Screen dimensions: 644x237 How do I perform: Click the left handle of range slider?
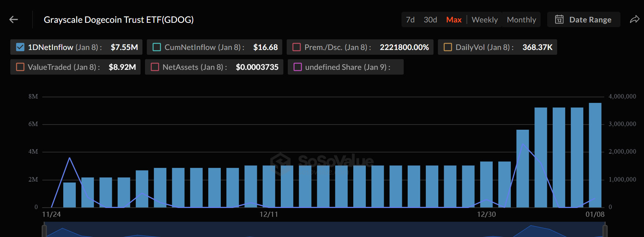[45, 231]
